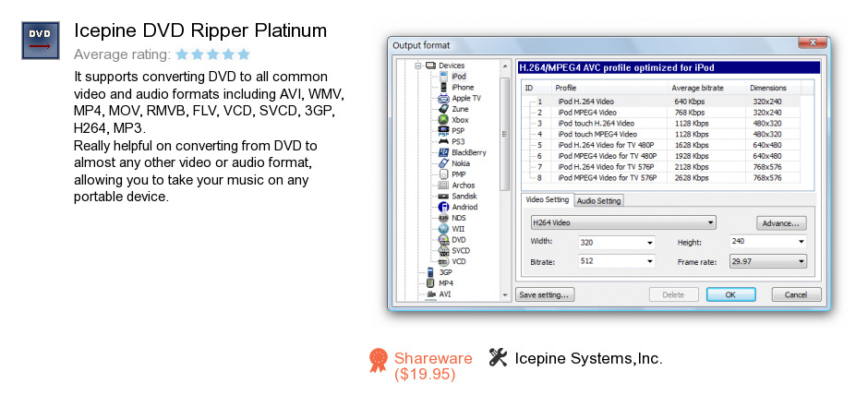Pick the BlackBerry device icon

coord(443,152)
